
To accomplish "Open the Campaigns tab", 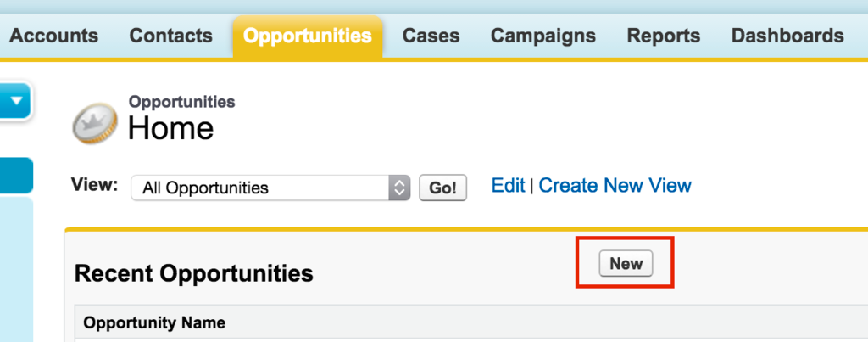I will (543, 36).
